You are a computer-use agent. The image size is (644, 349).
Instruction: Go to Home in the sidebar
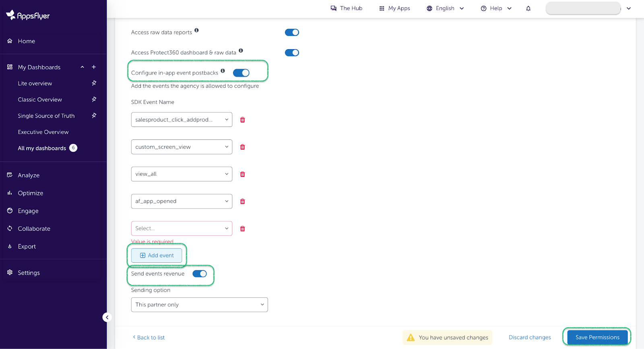pyautogui.click(x=27, y=41)
